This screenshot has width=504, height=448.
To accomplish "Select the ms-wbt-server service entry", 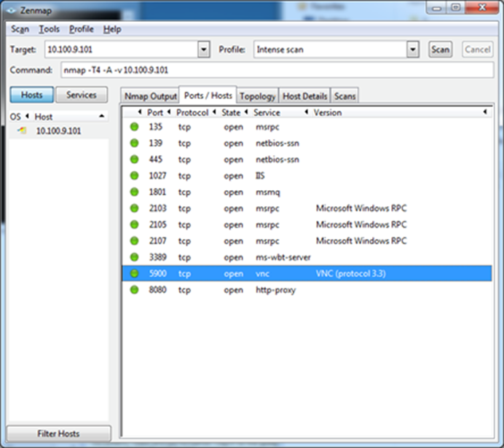I will point(283,257).
